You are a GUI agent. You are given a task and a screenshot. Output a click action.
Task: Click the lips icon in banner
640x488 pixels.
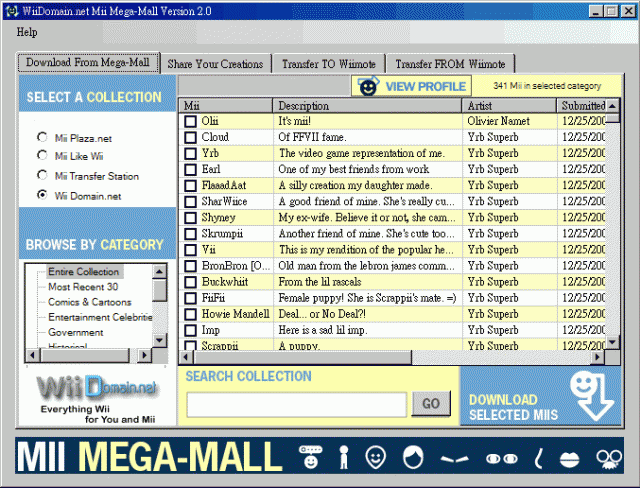(x=569, y=459)
